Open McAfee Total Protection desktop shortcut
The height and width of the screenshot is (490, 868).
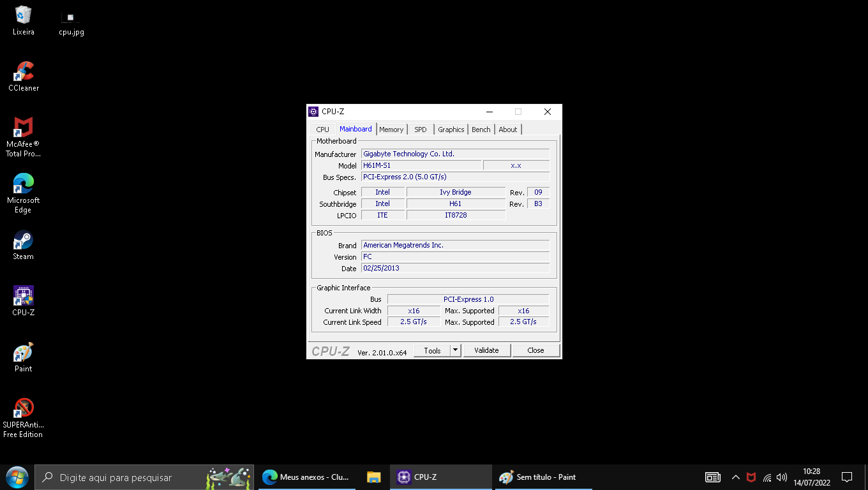[x=23, y=137]
